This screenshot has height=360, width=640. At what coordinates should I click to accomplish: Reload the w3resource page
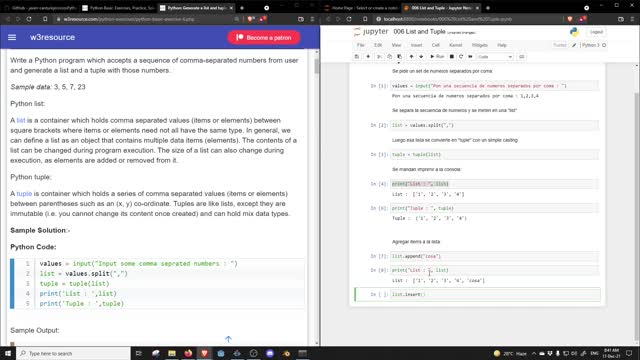[x=29, y=19]
